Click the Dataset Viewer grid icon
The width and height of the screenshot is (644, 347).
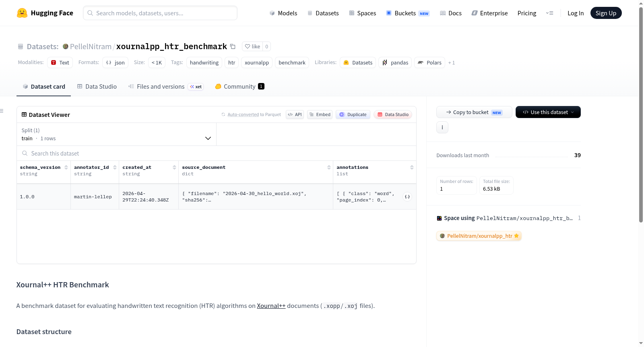24,115
